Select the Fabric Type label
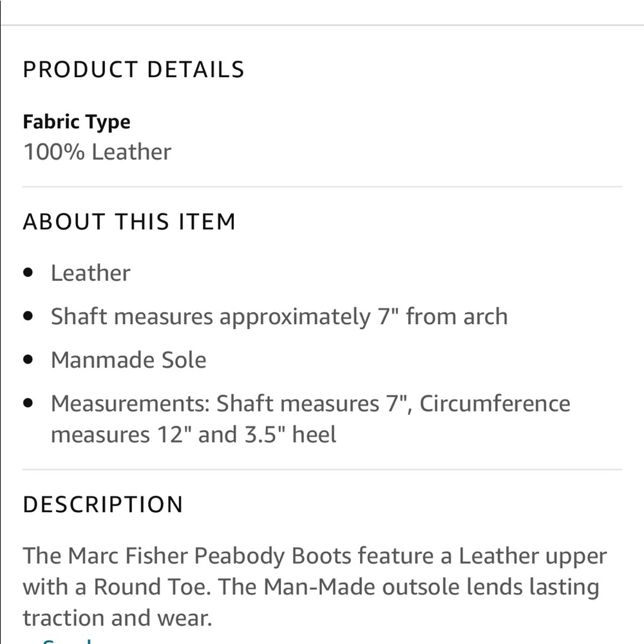The width and height of the screenshot is (644, 644). click(76, 122)
